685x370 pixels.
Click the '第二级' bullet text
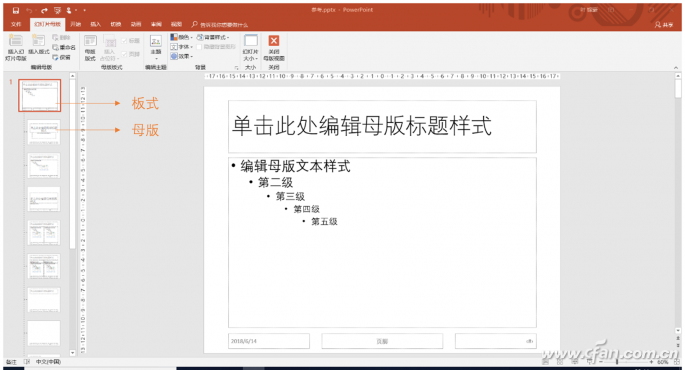275,182
